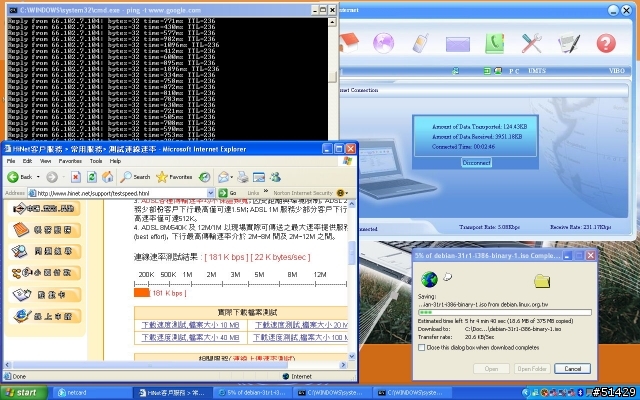This screenshot has height=400, width=640.
Task: Click the Bluetooth icon in system tray
Action: click(580, 393)
